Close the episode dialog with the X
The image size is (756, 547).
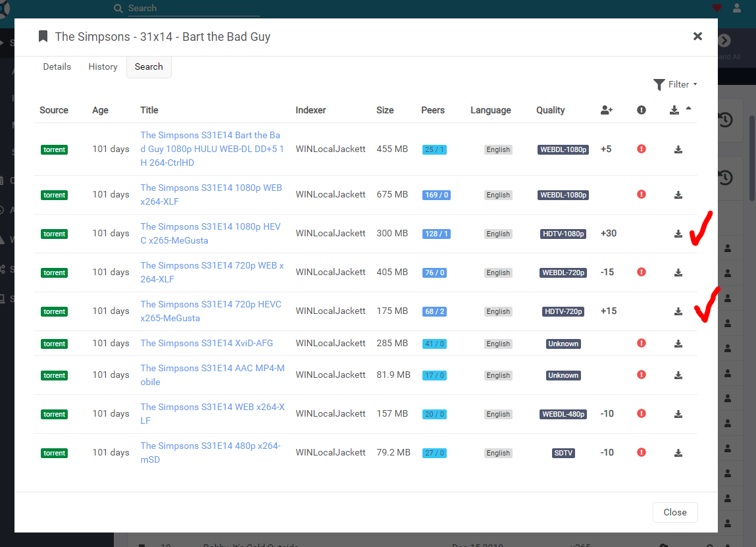tap(697, 36)
